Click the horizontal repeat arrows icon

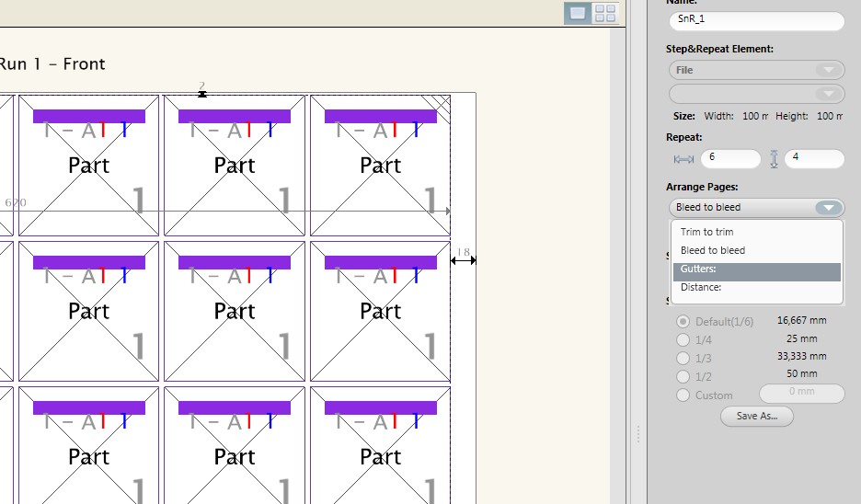pyautogui.click(x=683, y=159)
